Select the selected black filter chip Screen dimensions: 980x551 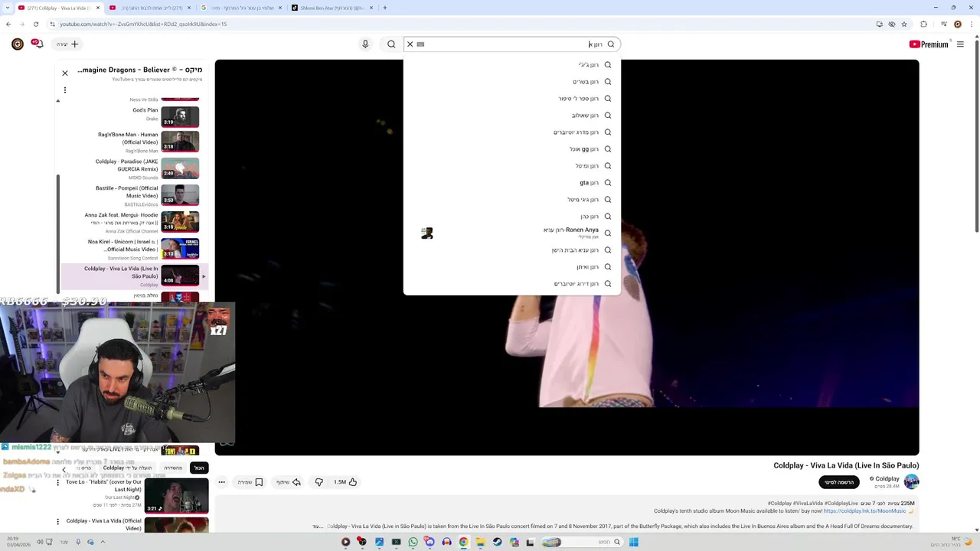tap(199, 468)
